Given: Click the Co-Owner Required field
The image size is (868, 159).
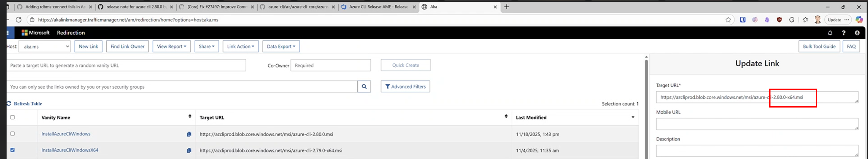Looking at the screenshot, I should 331,65.
